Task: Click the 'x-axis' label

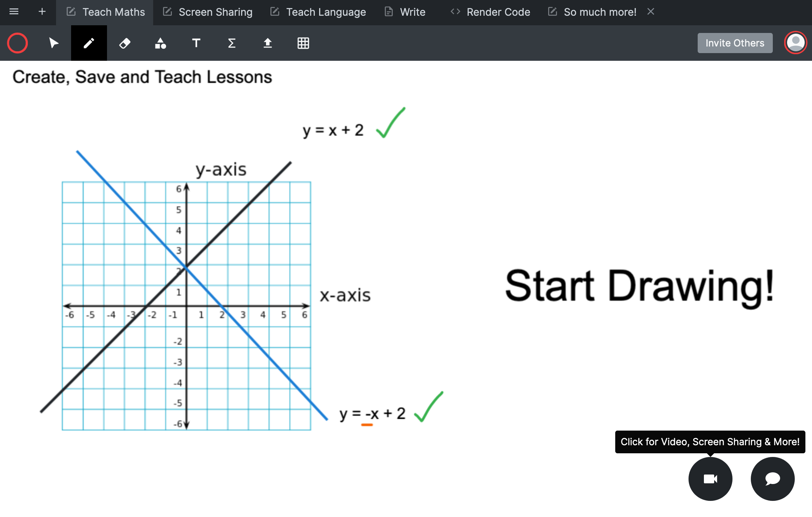Action: (x=345, y=295)
